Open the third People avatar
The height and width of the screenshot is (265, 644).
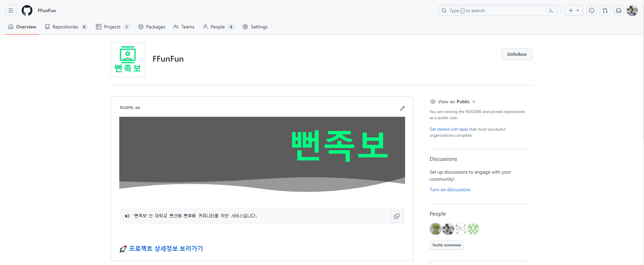tap(461, 229)
